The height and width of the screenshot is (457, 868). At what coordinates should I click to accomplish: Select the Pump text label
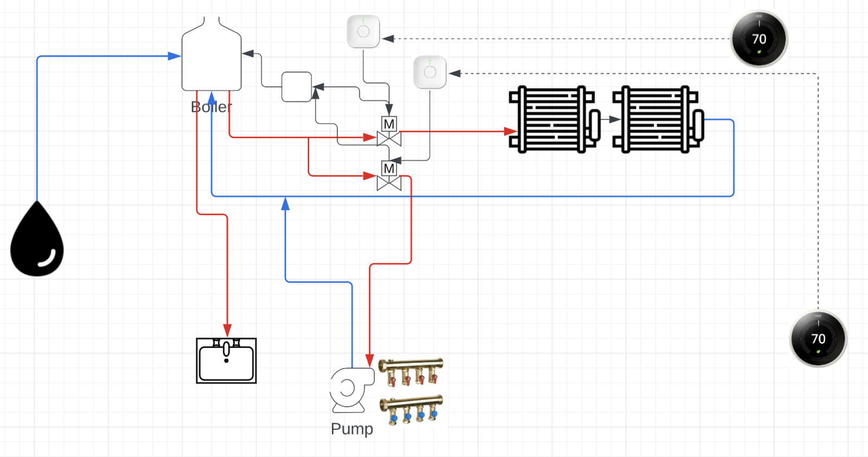pos(352,429)
